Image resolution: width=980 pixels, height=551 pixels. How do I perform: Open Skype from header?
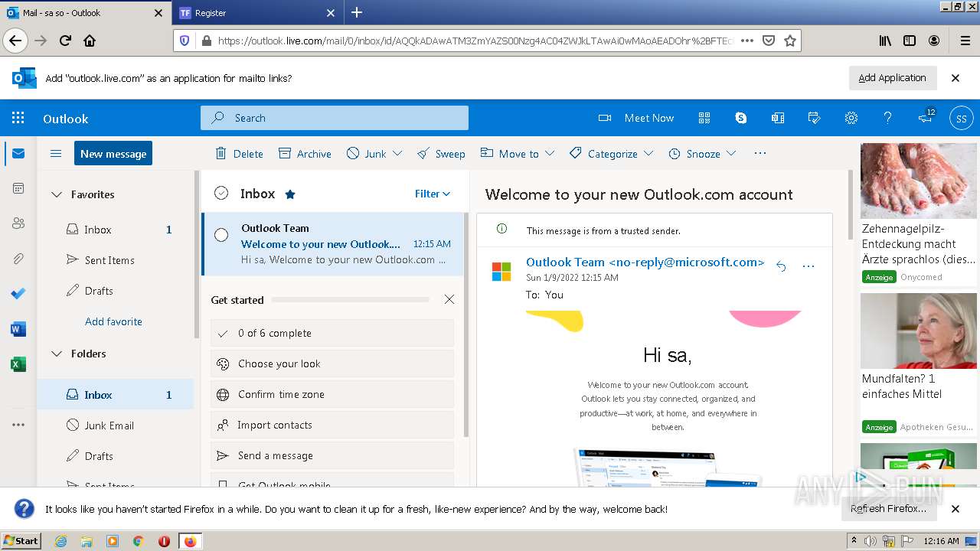[x=741, y=118]
